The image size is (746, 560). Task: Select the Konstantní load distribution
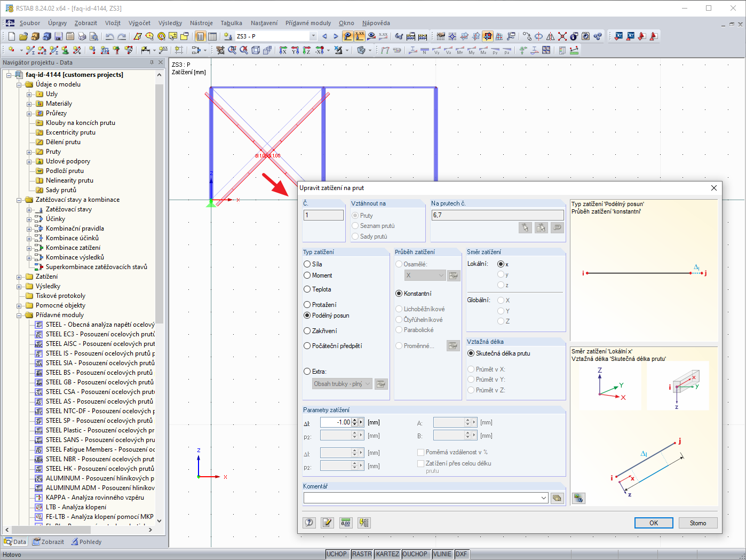point(399,294)
